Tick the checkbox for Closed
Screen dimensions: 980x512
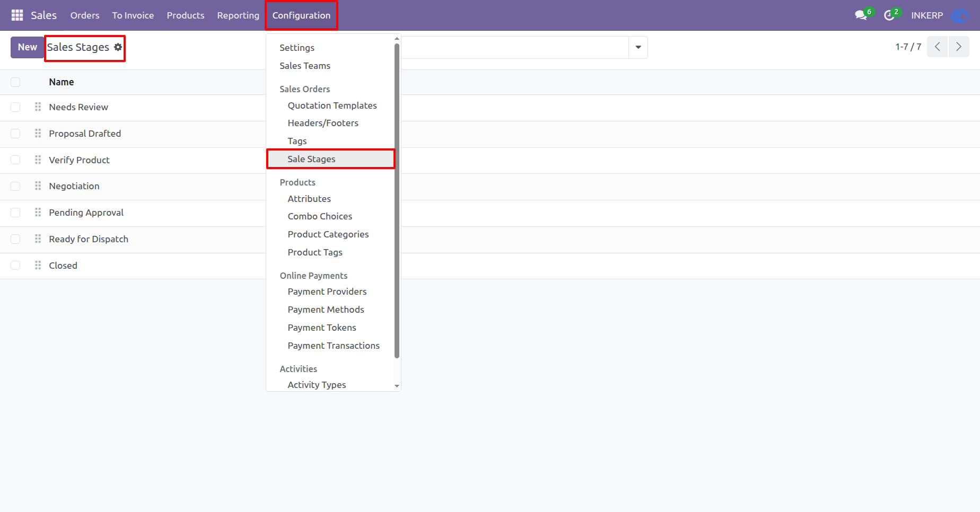(x=15, y=266)
